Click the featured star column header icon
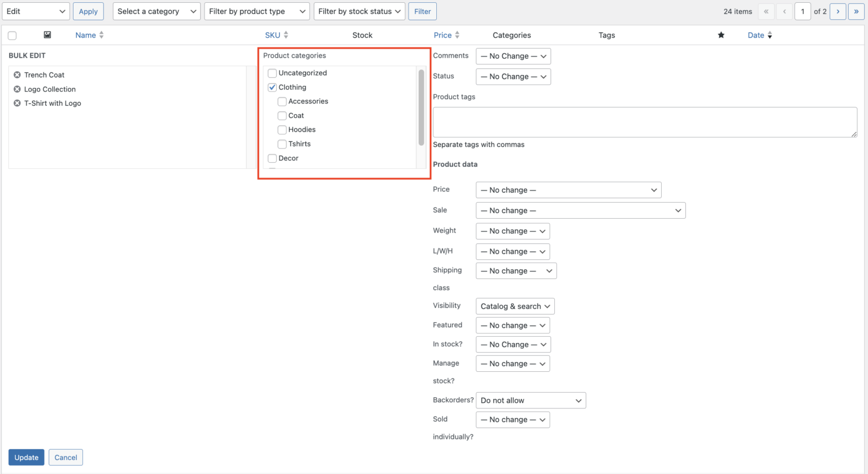 (721, 35)
